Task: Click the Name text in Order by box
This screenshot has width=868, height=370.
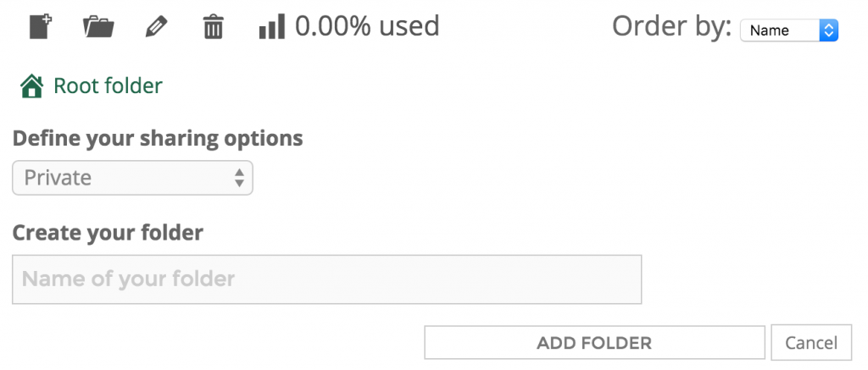Action: tap(770, 31)
